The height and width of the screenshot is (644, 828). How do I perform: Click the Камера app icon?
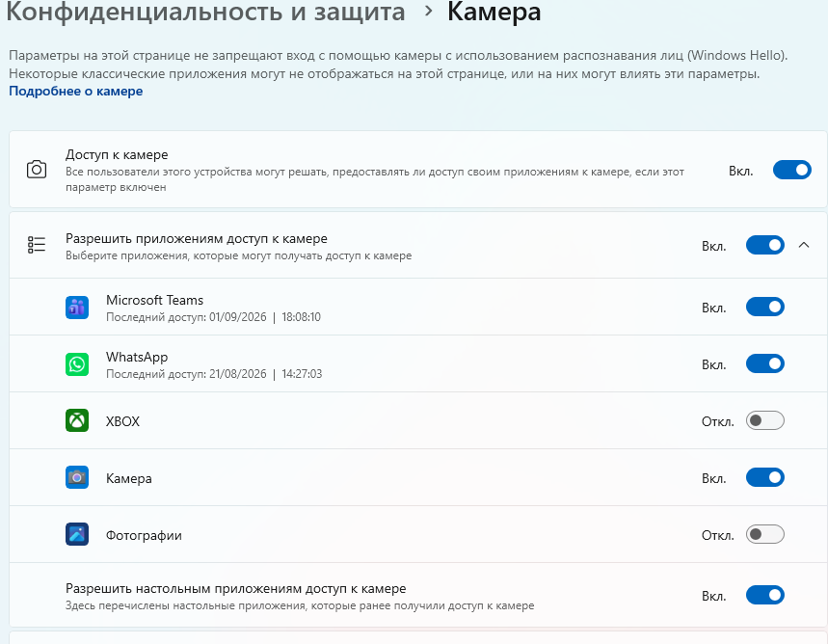pyautogui.click(x=77, y=477)
